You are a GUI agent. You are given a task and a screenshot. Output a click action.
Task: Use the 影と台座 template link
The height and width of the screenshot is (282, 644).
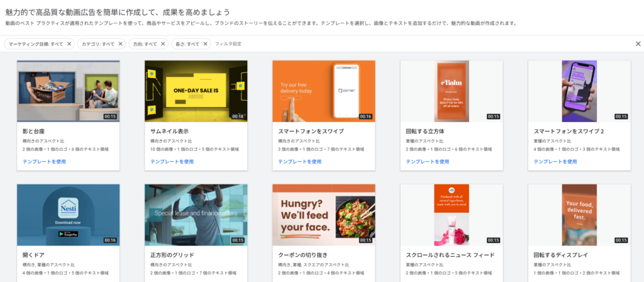click(x=44, y=162)
